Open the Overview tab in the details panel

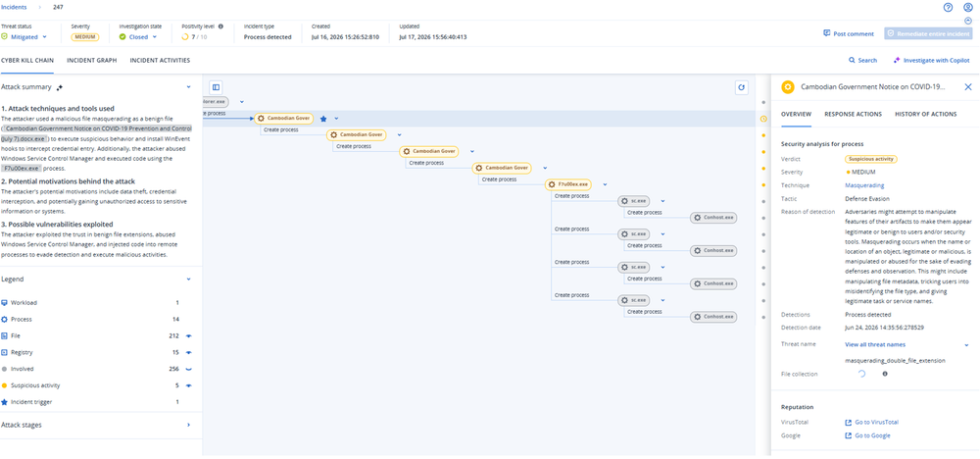(796, 114)
